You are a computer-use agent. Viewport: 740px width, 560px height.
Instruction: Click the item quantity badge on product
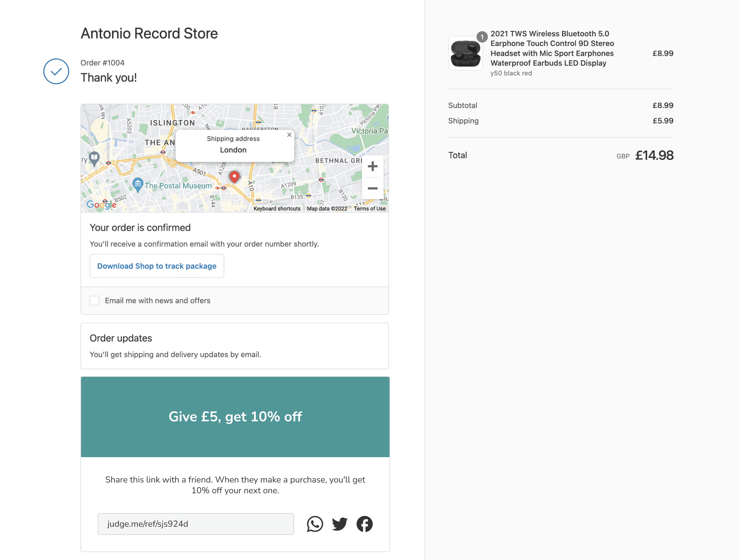click(x=482, y=37)
